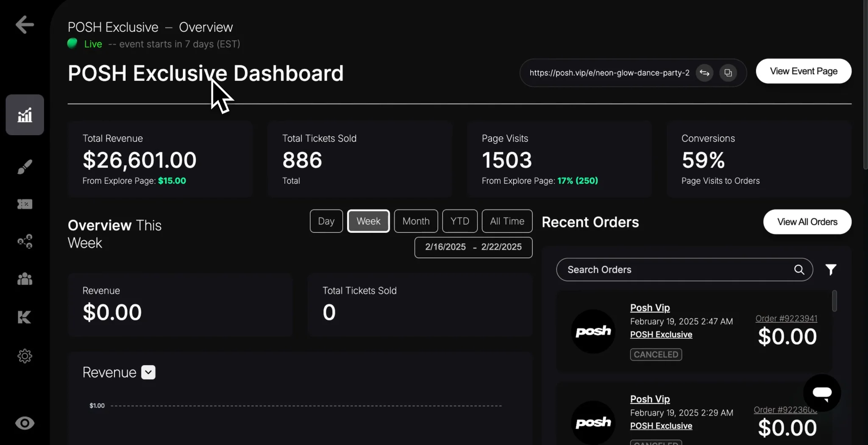Open the team members sidebar icon
The height and width of the screenshot is (445, 868).
(24, 278)
